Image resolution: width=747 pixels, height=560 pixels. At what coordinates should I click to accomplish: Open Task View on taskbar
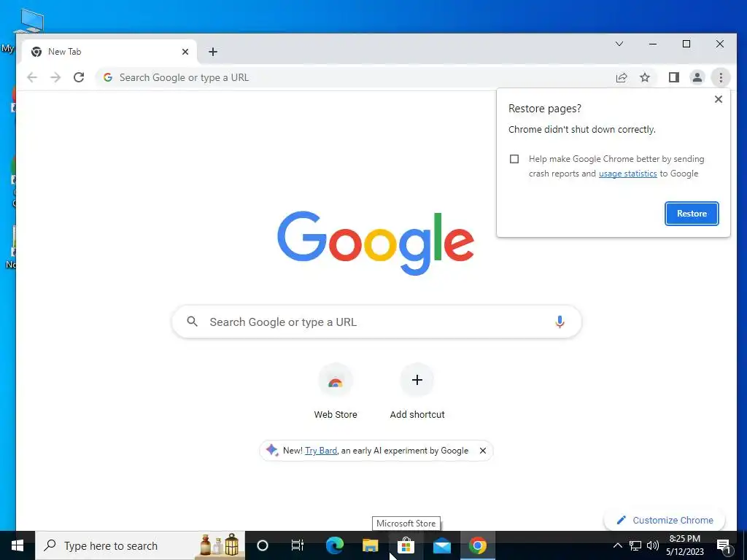tap(298, 545)
